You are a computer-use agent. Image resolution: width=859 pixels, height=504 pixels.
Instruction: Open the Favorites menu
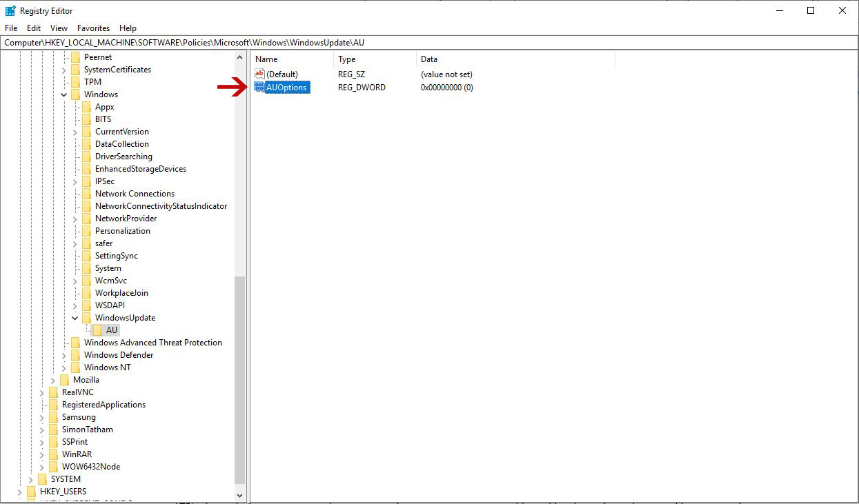93,28
